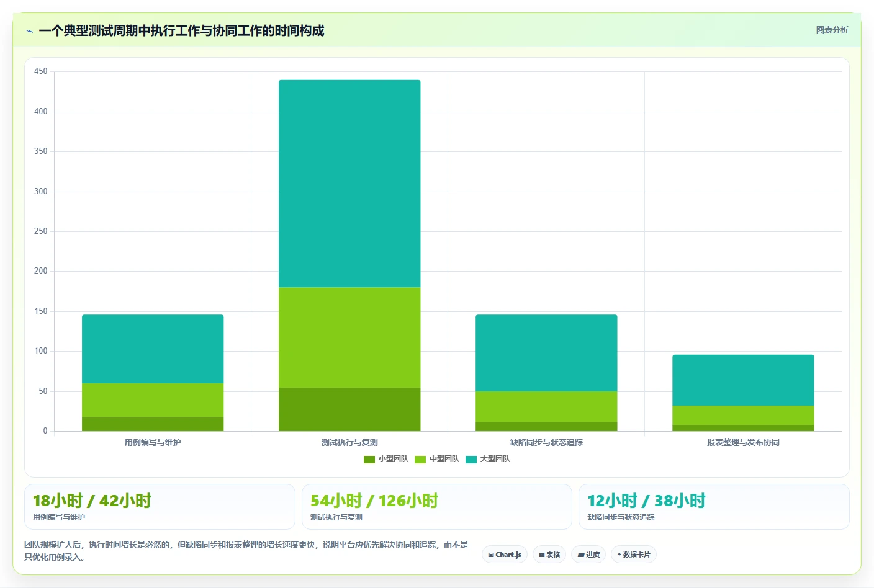Click the 450 y-axis tick label
Screen dimensions: 874x588
pos(41,71)
